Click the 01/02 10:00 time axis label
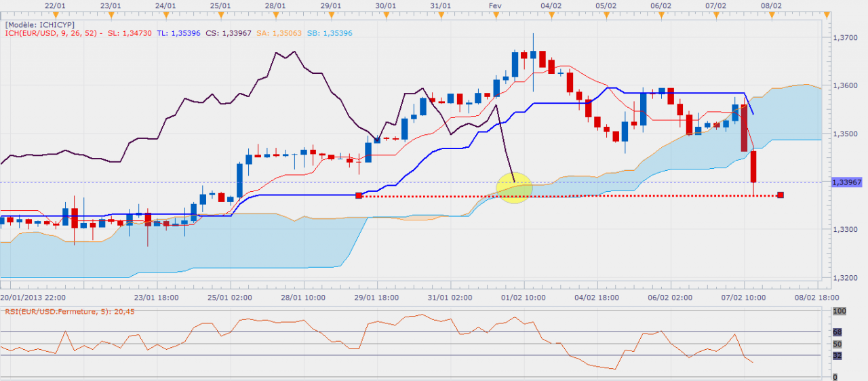868x381 pixels. (x=524, y=297)
